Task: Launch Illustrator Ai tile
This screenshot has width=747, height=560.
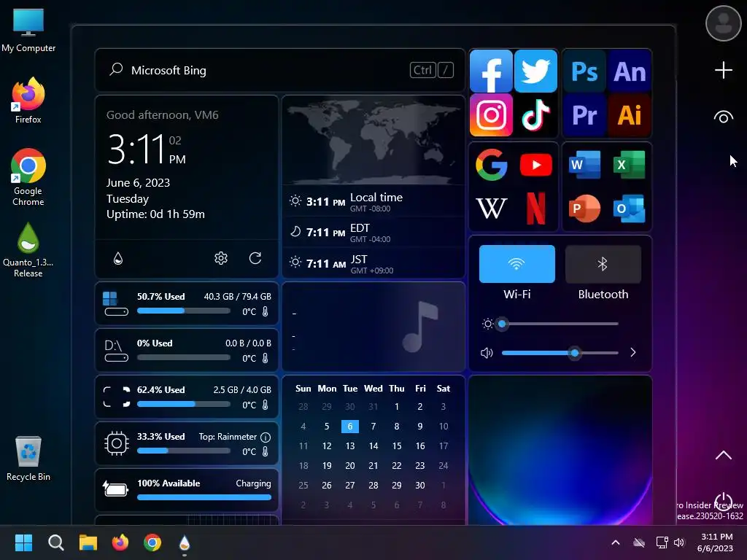Action: [630, 114]
